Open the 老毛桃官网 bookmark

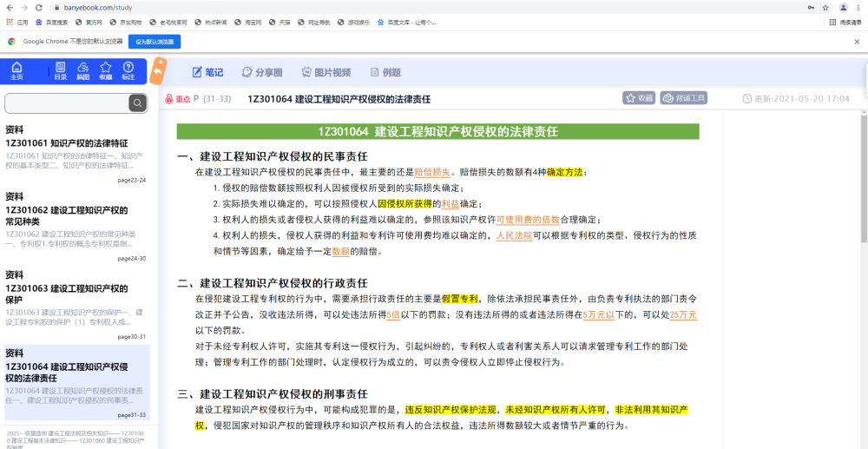click(169, 23)
